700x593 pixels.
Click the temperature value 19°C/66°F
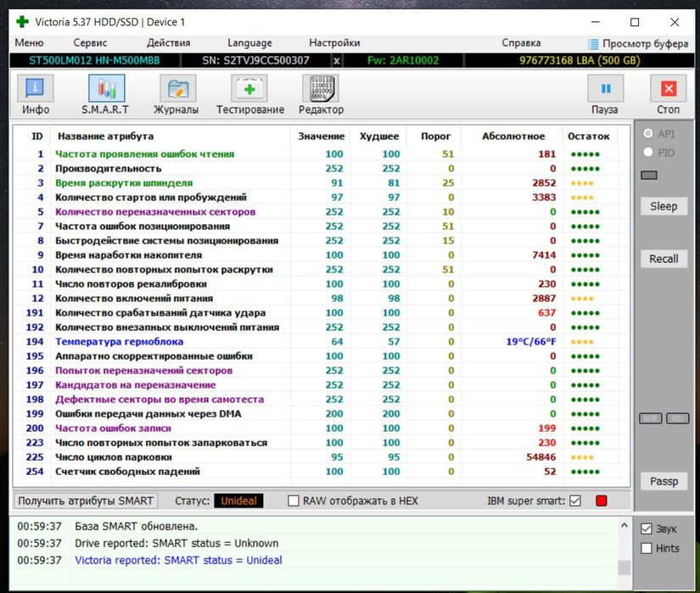pos(531,342)
